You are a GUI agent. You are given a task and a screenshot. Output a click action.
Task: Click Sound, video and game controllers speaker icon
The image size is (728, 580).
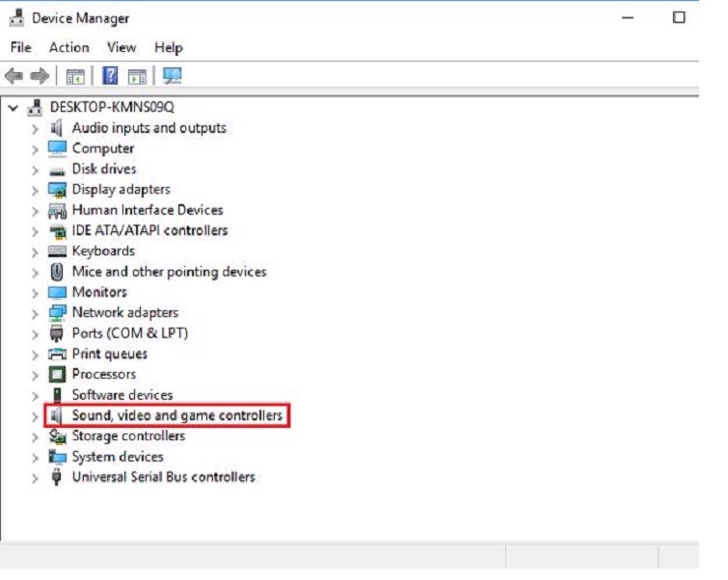[x=56, y=415]
